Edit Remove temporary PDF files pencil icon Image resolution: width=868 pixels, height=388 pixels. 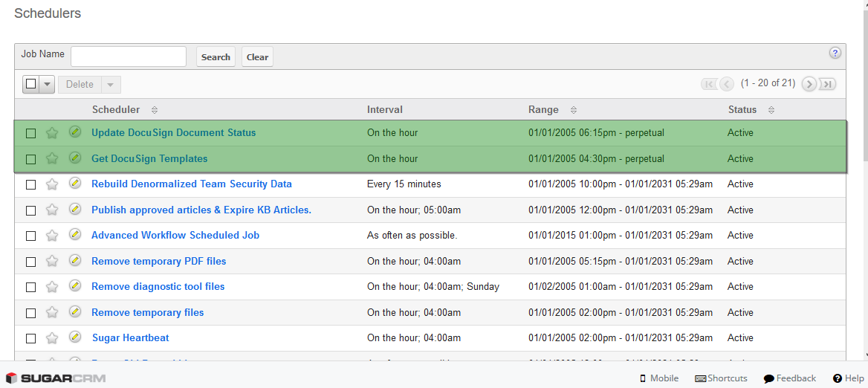click(x=75, y=260)
